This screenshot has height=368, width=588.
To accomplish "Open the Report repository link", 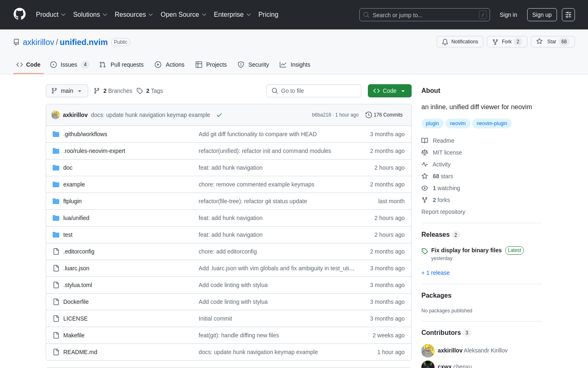I will [443, 212].
